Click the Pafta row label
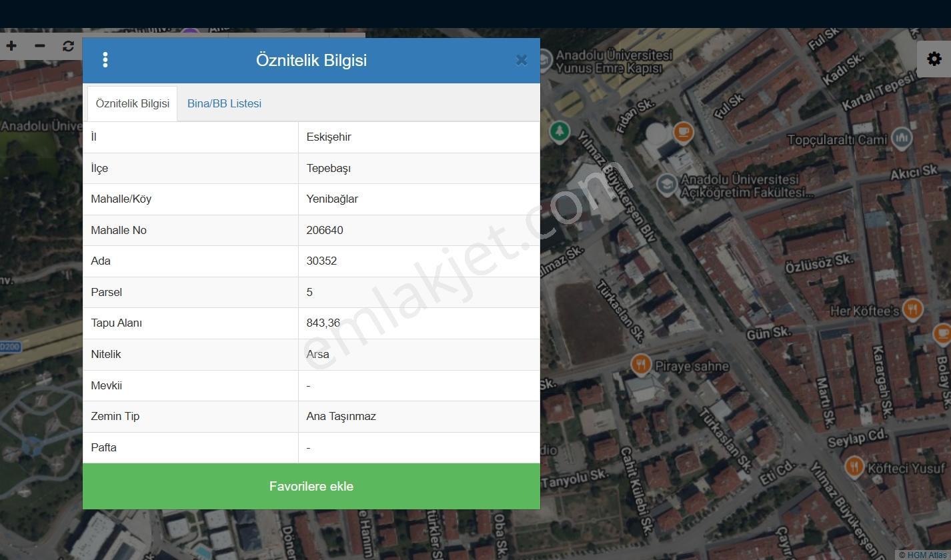This screenshot has width=951, height=560. [104, 448]
